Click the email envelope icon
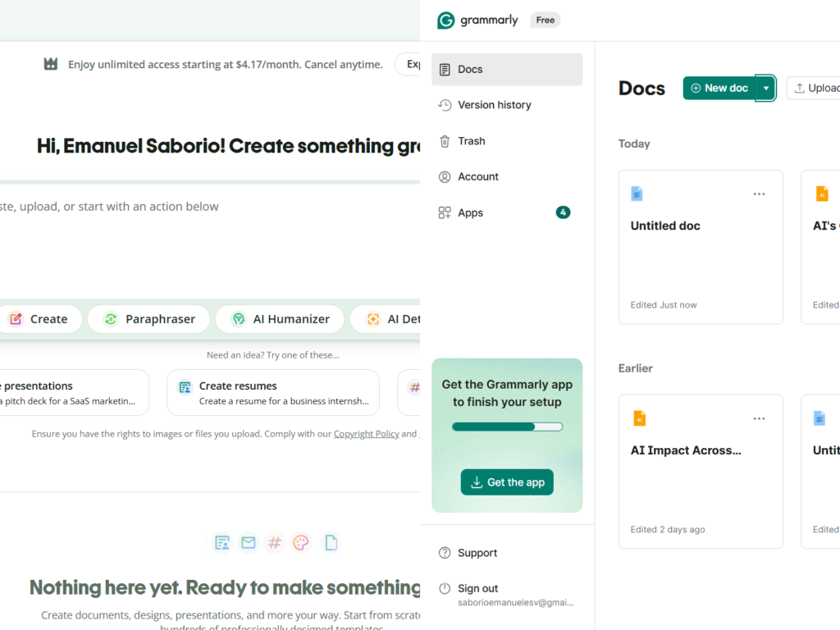This screenshot has height=630, width=840. click(x=248, y=543)
